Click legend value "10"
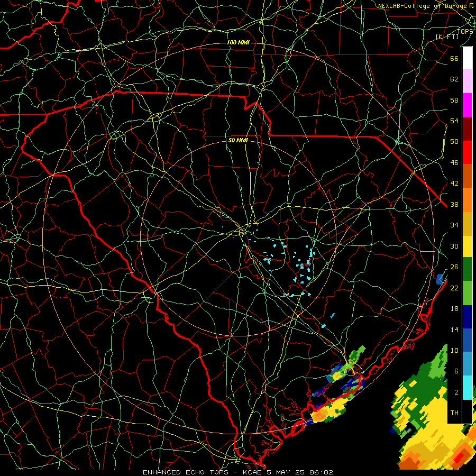This screenshot has height=476, width=476. [x=454, y=350]
